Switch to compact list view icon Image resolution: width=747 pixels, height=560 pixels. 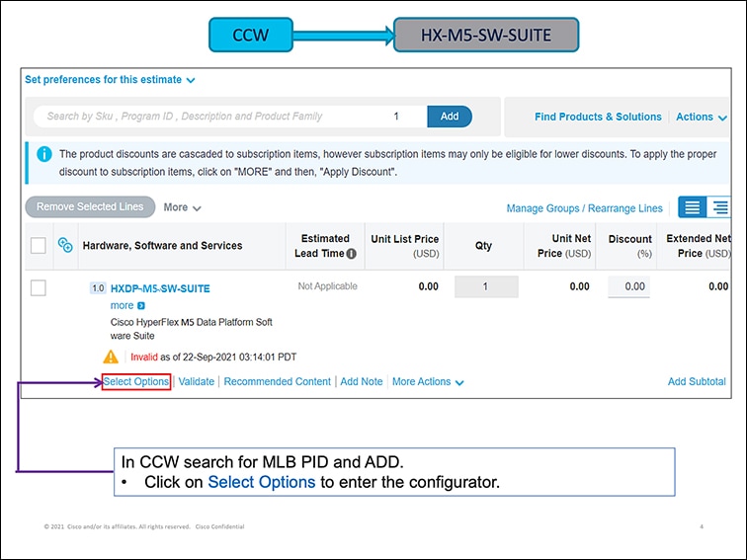pos(693,207)
